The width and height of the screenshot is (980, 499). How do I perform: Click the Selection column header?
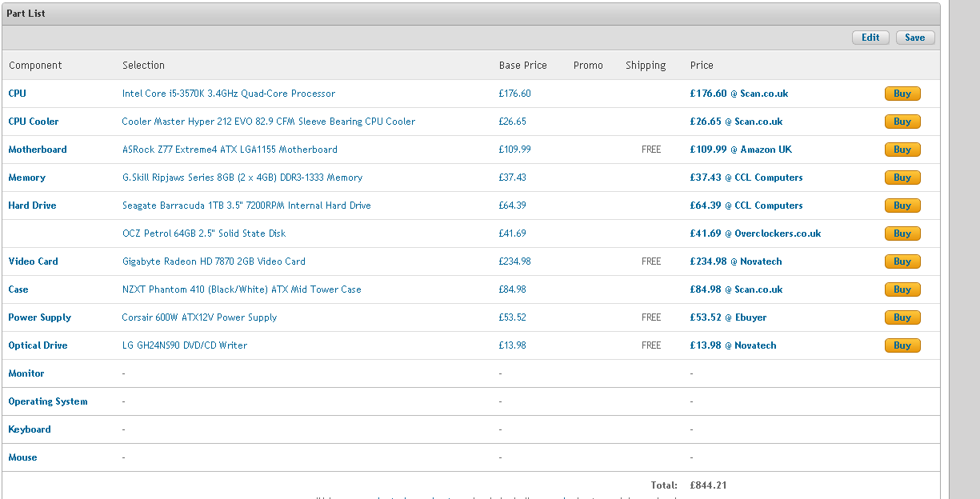143,66
